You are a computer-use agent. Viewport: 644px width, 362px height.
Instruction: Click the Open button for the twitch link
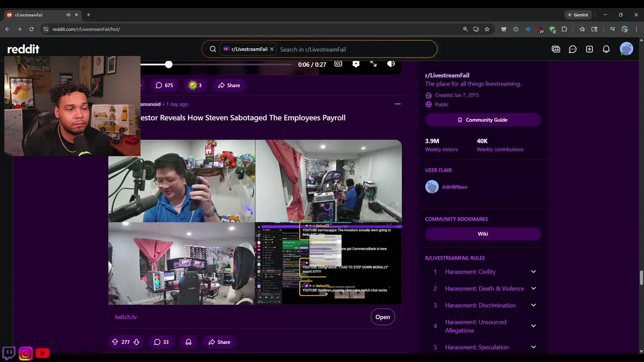coord(382,317)
